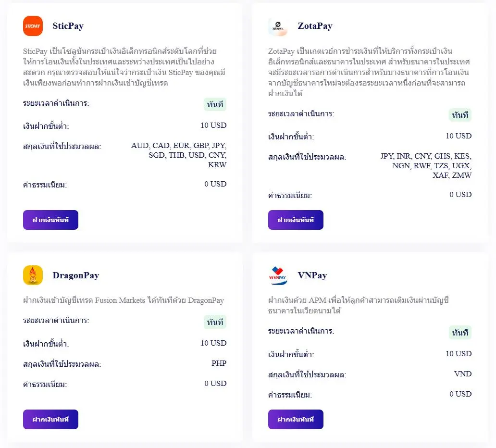Click the green instant badge in DragonPay card

click(x=215, y=322)
